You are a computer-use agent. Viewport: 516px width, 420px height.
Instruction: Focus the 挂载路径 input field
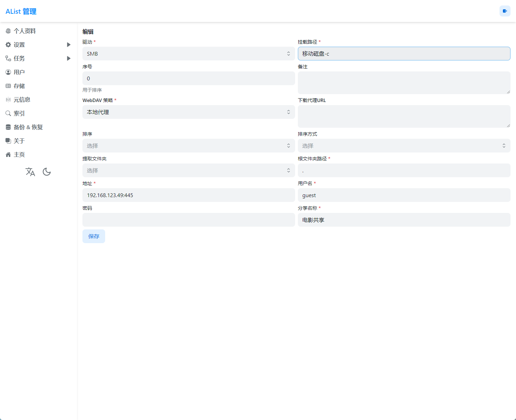404,54
